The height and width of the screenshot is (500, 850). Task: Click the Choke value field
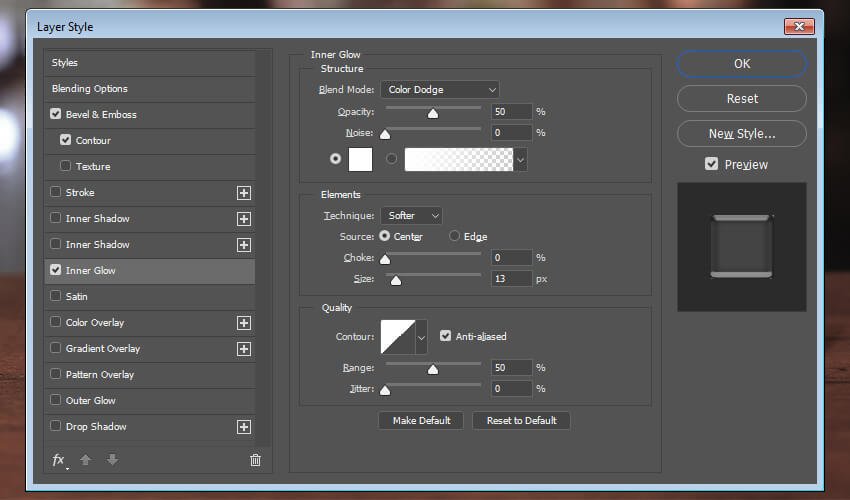(511, 258)
